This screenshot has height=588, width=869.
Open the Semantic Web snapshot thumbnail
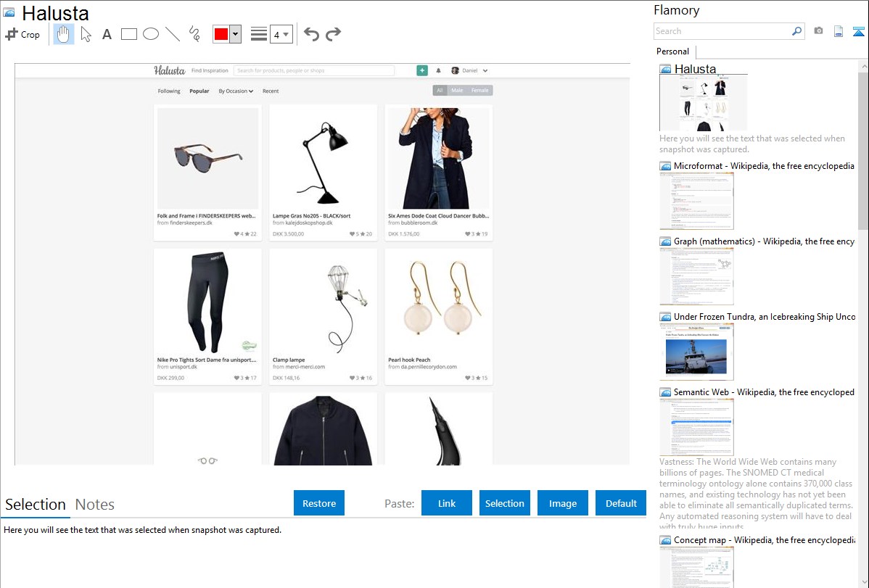[x=696, y=427]
